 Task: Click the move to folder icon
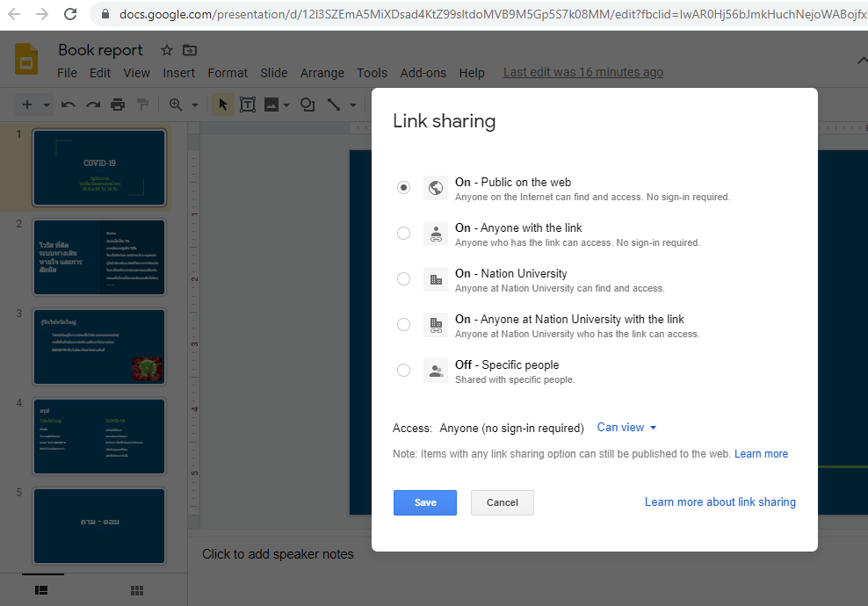pos(190,50)
